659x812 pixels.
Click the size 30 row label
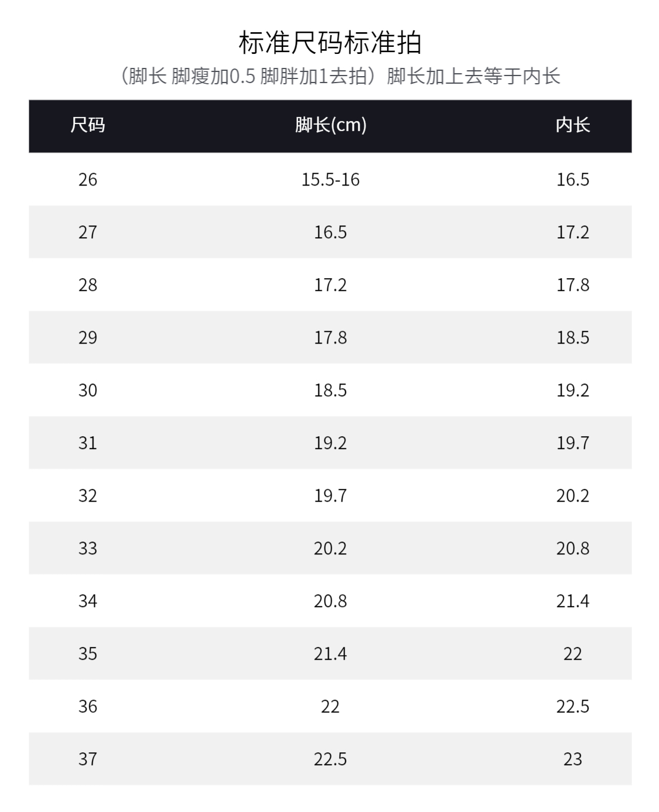tap(88, 390)
